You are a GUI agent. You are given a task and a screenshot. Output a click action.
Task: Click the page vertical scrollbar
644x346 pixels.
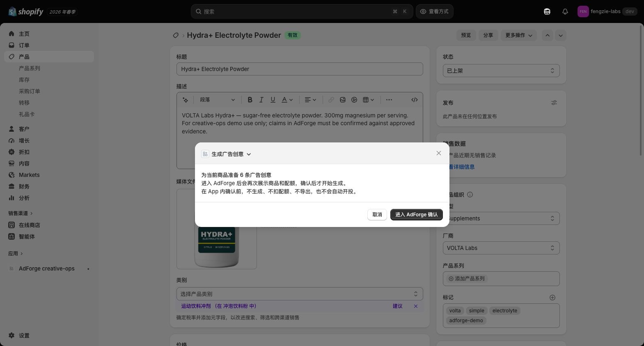pyautogui.click(x=642, y=90)
